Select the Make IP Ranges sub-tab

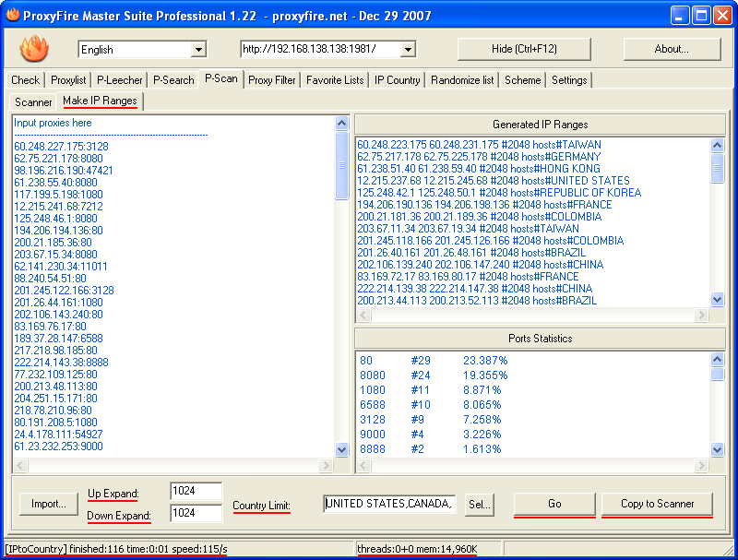click(100, 101)
